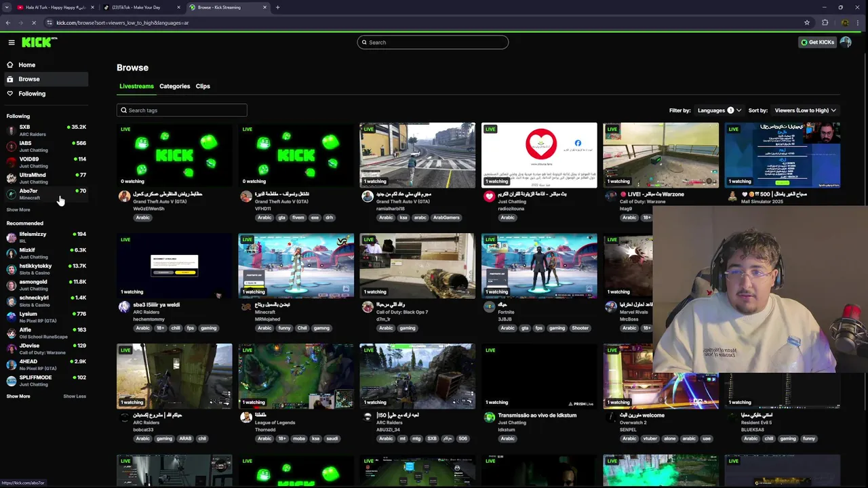This screenshot has width=868, height=488.
Task: Switch to the TikTok browser tab
Action: pos(140,7)
